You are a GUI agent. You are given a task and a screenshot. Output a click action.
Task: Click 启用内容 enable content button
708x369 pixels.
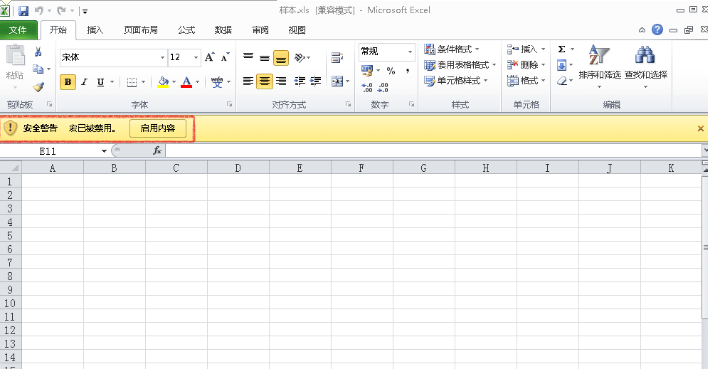[x=158, y=128]
